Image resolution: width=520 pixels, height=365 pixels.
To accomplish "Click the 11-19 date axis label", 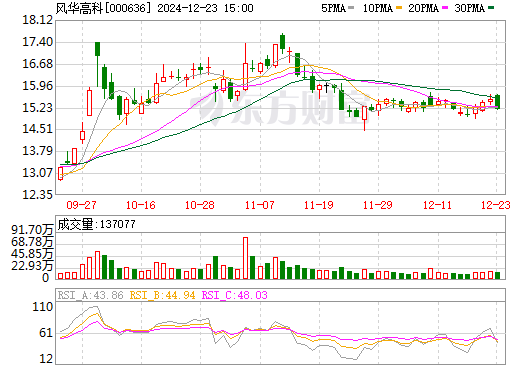I will [x=319, y=205].
